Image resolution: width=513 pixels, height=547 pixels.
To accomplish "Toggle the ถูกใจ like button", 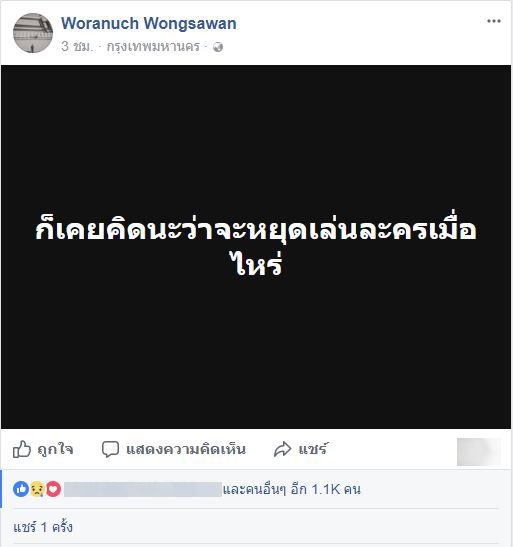I will [x=43, y=449].
